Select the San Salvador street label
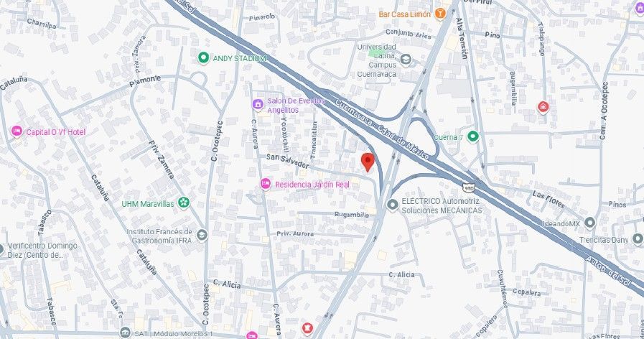 click(287, 161)
